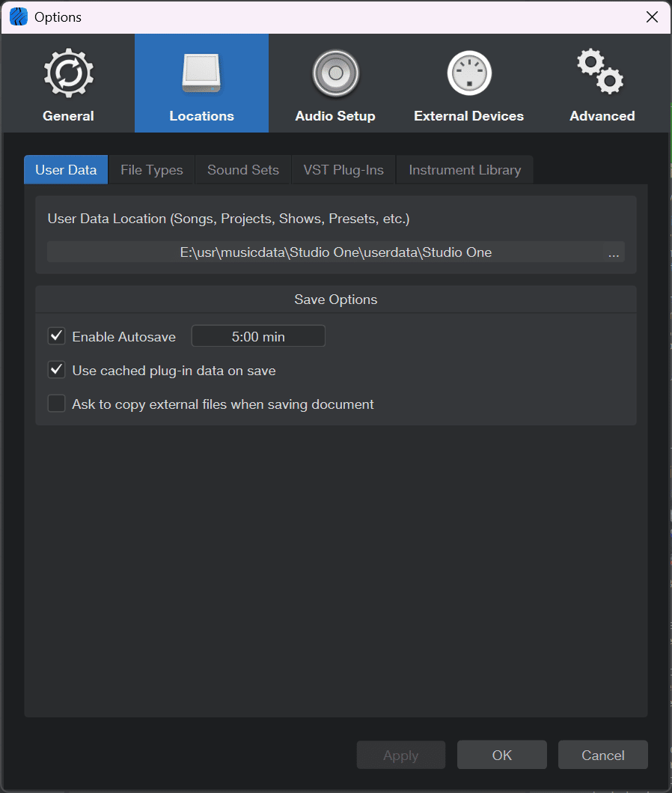Enable Ask to copy external files

coord(57,404)
